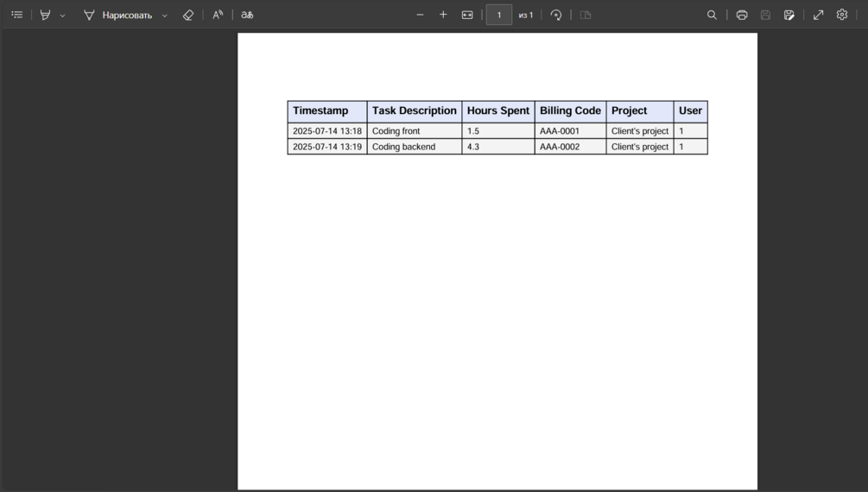868x492 pixels.
Task: Click the Timestamp column header
Action: (327, 111)
